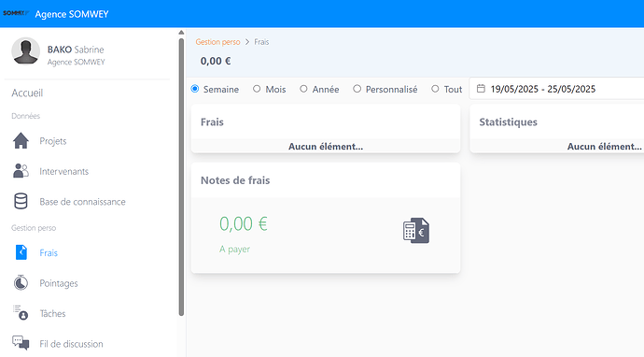Select the Année radio button
This screenshot has height=357, width=644.
click(303, 89)
